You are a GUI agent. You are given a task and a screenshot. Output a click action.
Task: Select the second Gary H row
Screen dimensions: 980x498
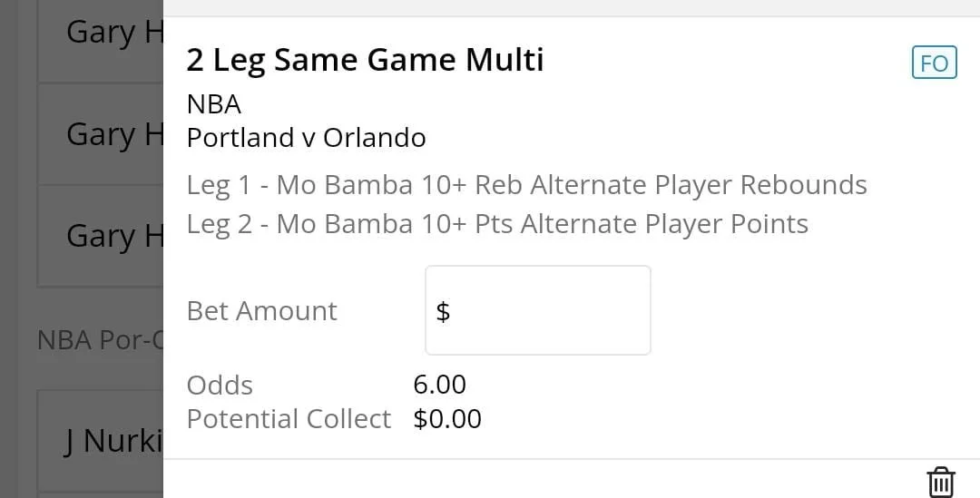click(100, 134)
